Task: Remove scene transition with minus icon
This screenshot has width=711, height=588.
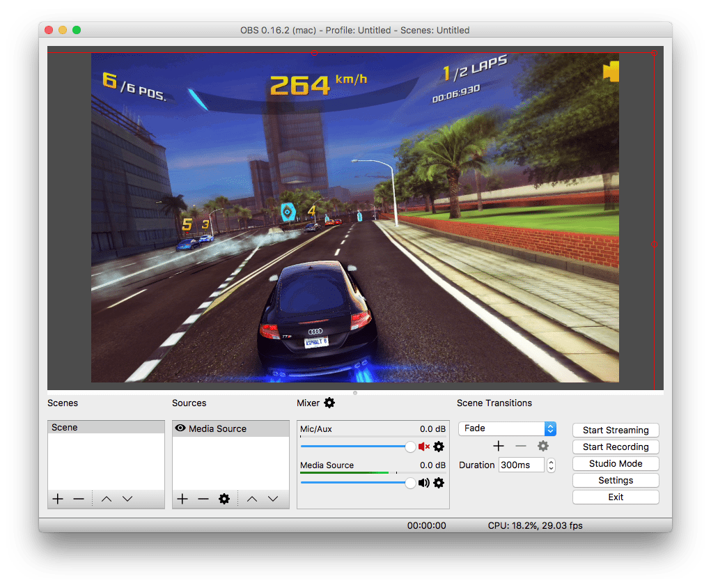Action: click(x=521, y=446)
